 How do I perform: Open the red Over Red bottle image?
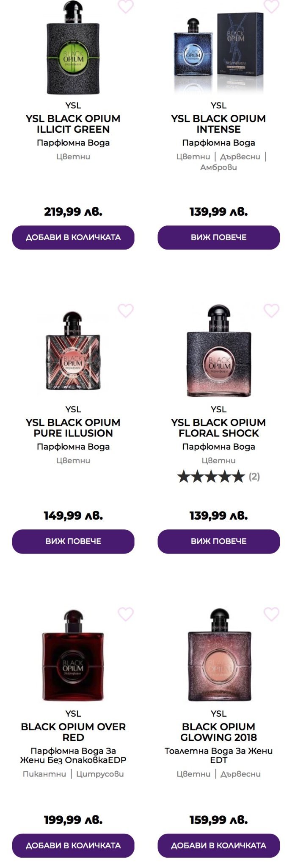[73, 655]
